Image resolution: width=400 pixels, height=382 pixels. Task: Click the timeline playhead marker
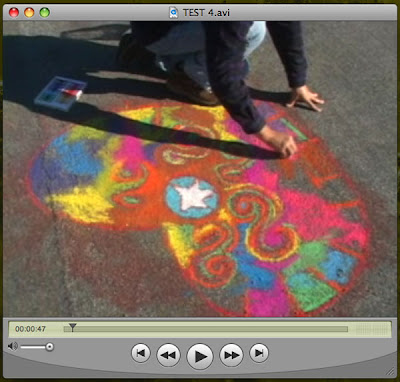pos(72,327)
